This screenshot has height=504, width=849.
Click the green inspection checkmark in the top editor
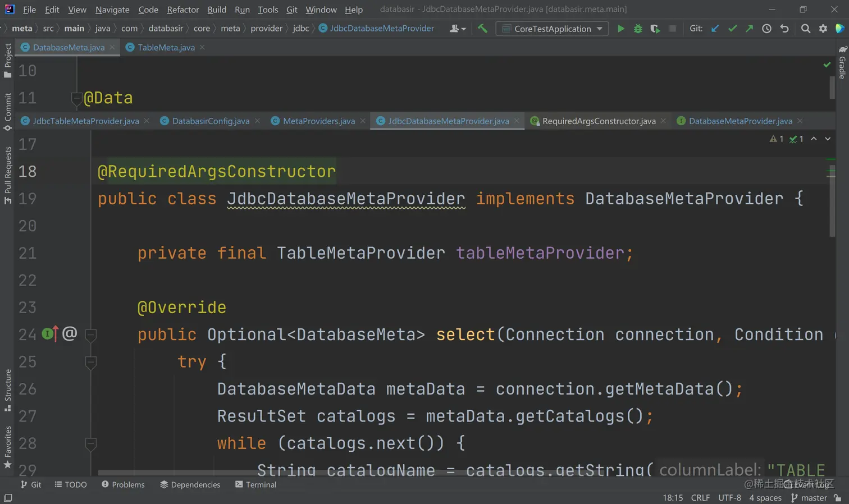[827, 65]
